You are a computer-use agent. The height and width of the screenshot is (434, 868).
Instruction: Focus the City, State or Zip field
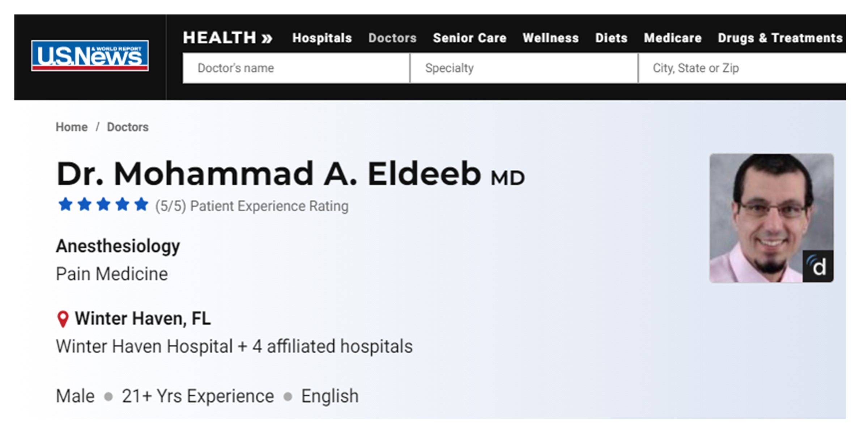pyautogui.click(x=742, y=68)
